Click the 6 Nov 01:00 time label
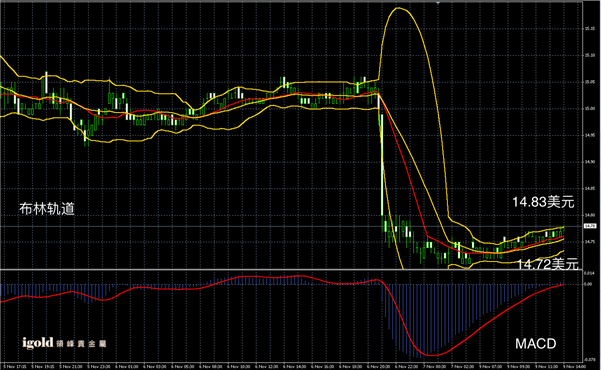The height and width of the screenshot is (370, 601). pos(126,367)
